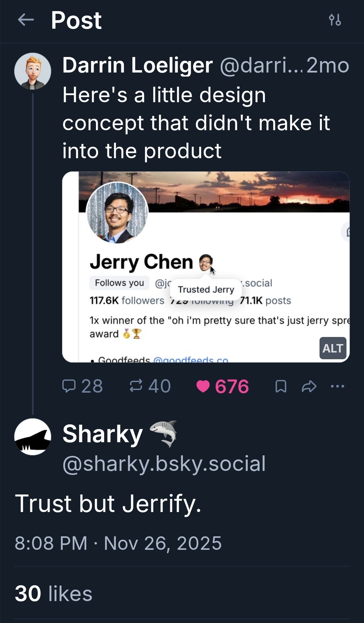Bookmark Darrin's post
Screen dimensions: 364x623
[x=281, y=386]
